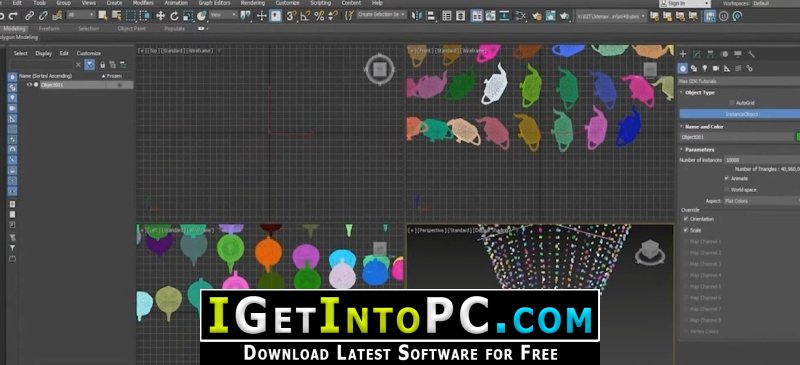This screenshot has height=365, width=800.
Task: Collapse the Parameters rollout
Action: pyautogui.click(x=699, y=150)
